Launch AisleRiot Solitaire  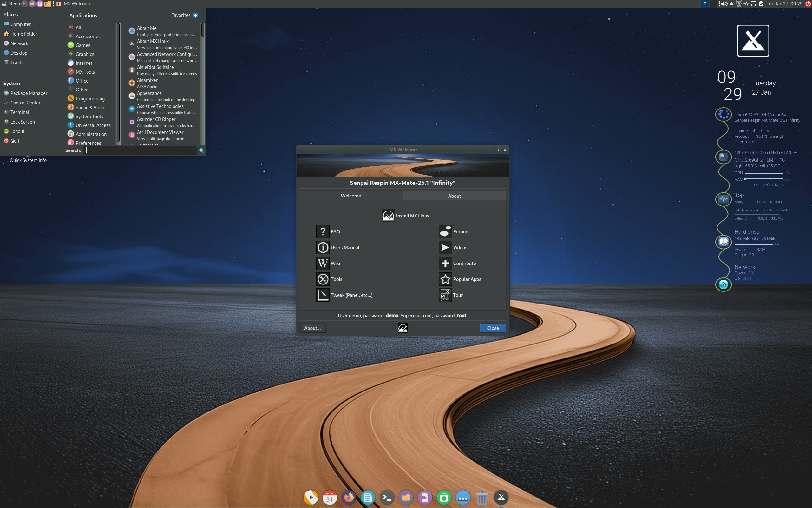click(x=163, y=70)
